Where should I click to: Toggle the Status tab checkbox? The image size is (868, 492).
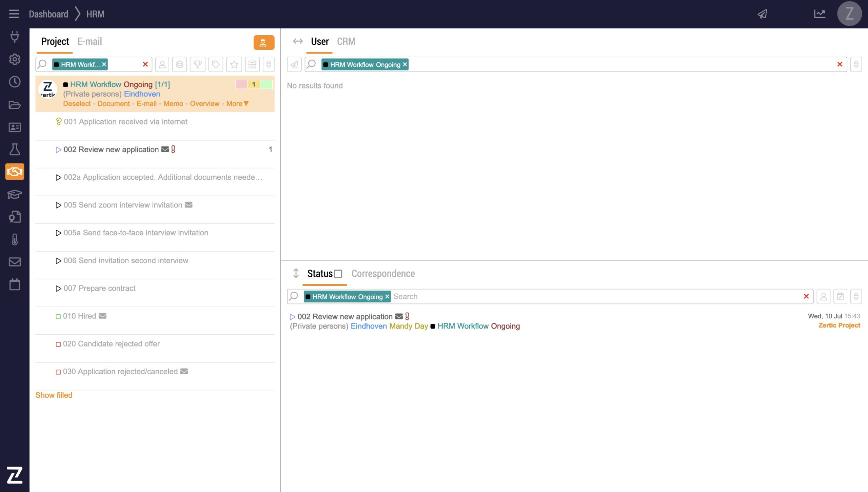338,274
